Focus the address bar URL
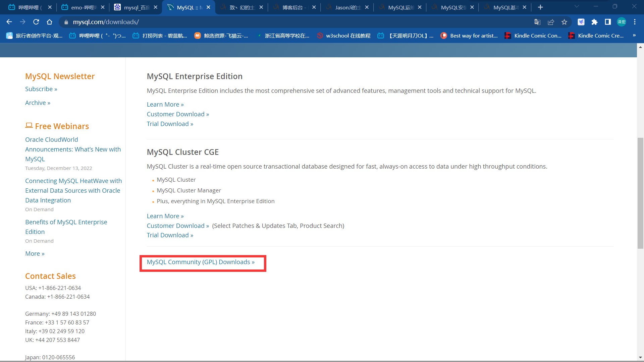This screenshot has width=644, height=362. pos(106,22)
